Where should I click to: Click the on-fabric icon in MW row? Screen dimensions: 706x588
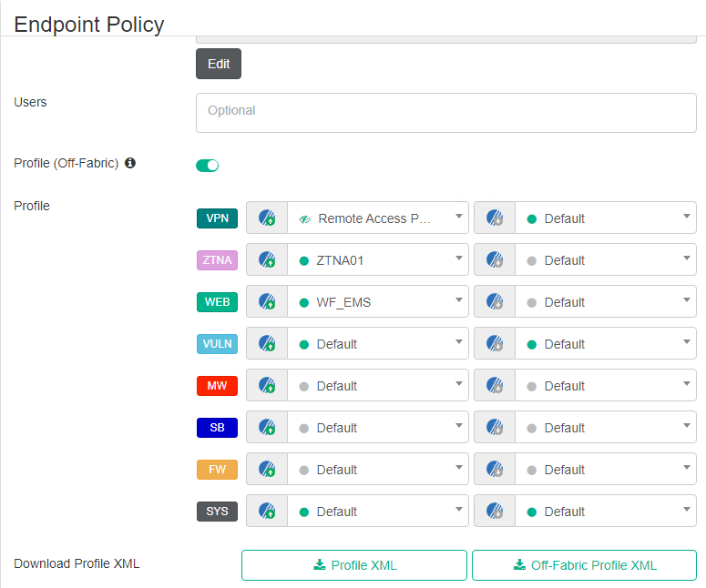267,385
